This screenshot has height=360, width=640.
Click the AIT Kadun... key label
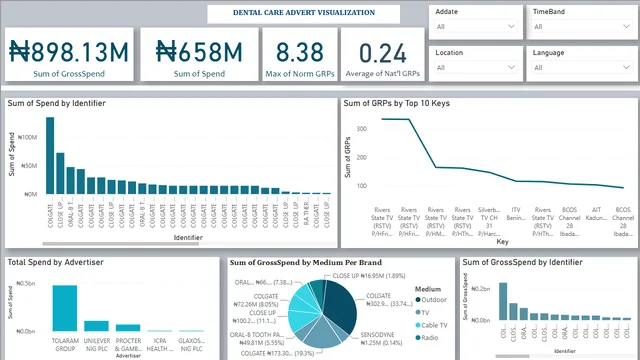tap(596, 214)
